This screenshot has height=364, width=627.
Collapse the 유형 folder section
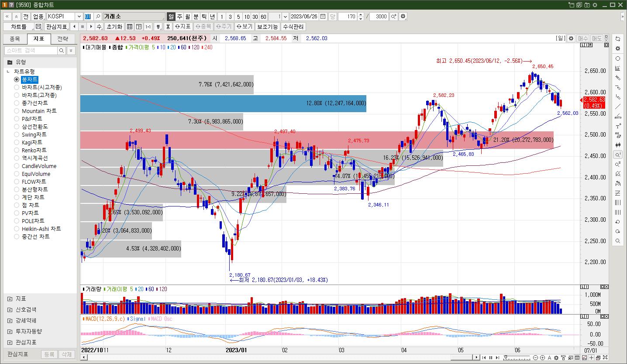tap(10, 62)
